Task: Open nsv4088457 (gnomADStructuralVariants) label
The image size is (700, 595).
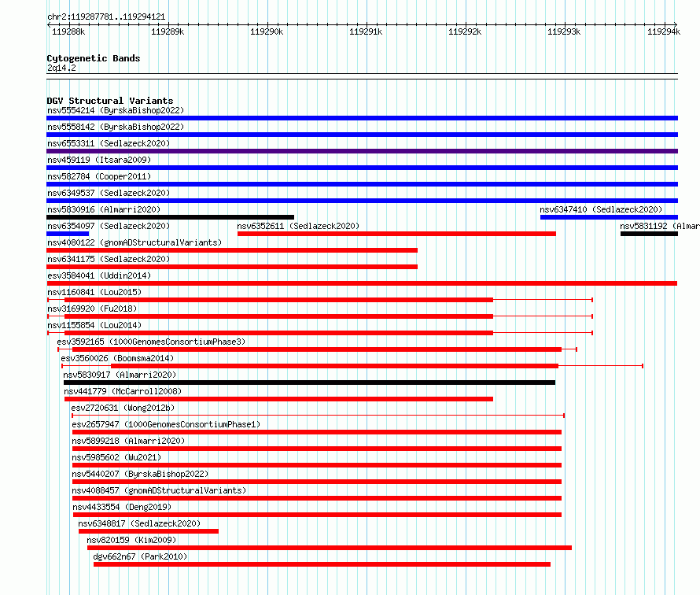Action: [x=159, y=490]
